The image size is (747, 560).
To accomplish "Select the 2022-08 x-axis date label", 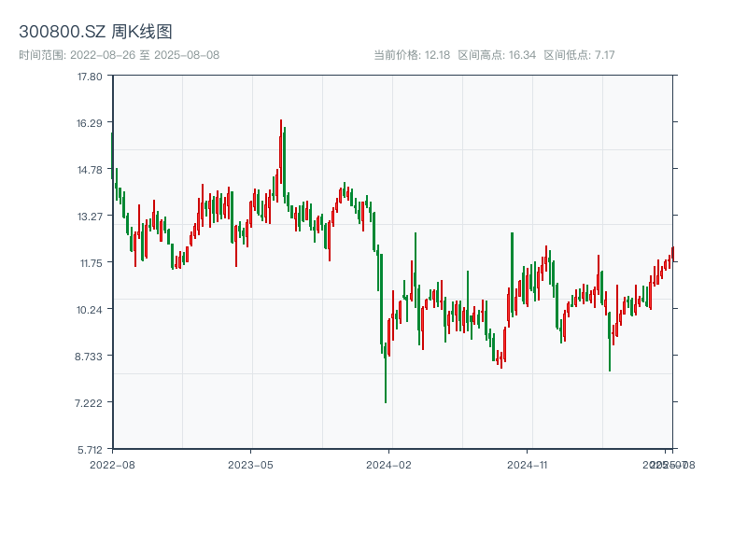I will [x=112, y=464].
